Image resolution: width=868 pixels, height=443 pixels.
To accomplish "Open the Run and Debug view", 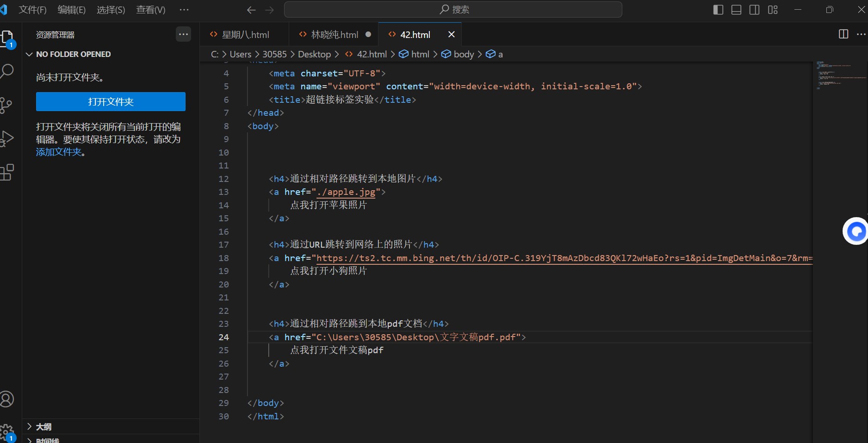I will (x=6, y=138).
